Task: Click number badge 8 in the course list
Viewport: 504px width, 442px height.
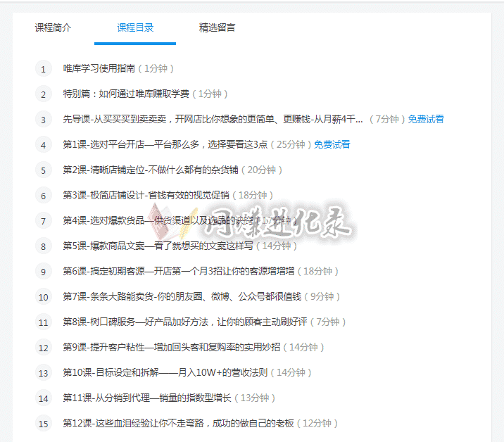Action: [44, 246]
